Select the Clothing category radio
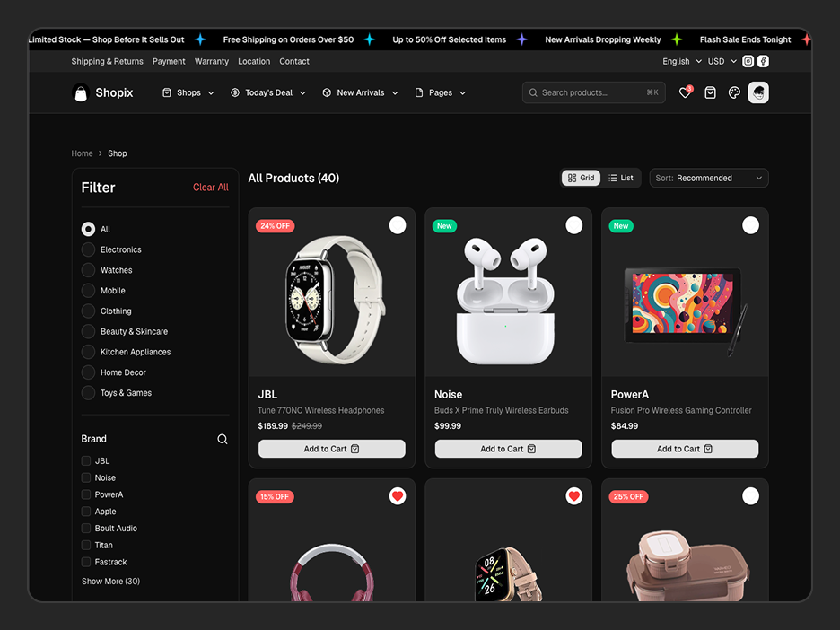840x630 pixels. (x=88, y=311)
